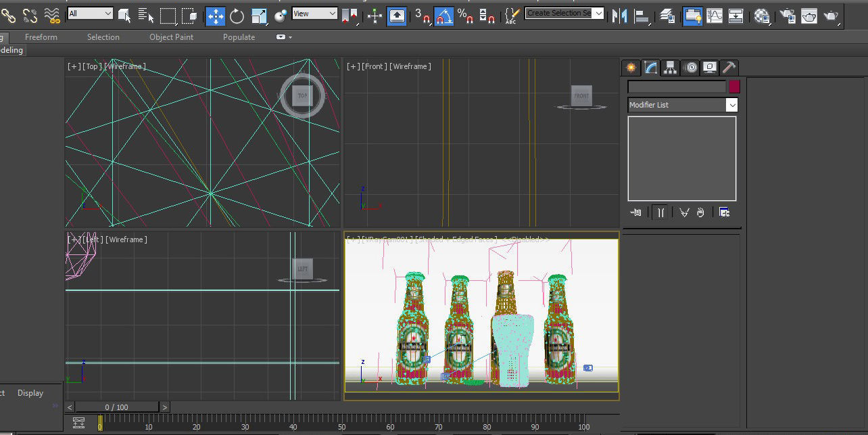Open the Material Editor sphere icon
Image resolution: width=868 pixels, height=435 pixels.
pos(762,16)
